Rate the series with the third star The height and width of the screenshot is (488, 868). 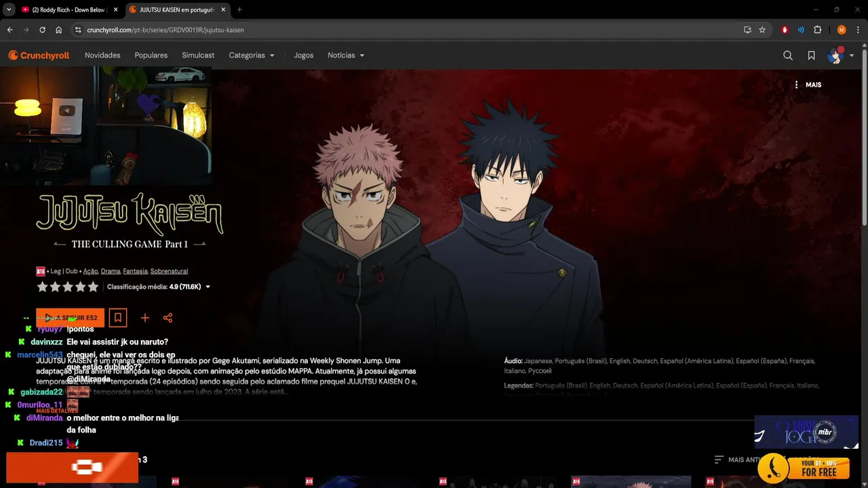click(x=68, y=287)
